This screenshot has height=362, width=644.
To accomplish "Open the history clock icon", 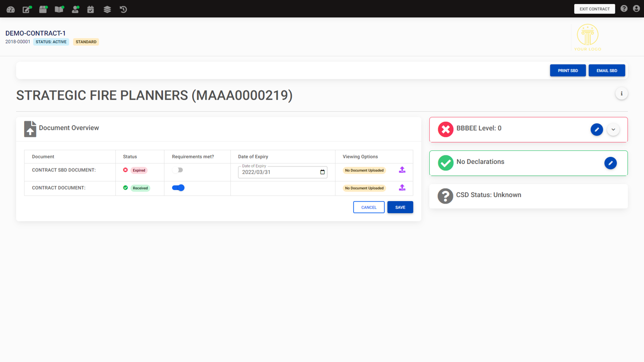I will click(123, 9).
